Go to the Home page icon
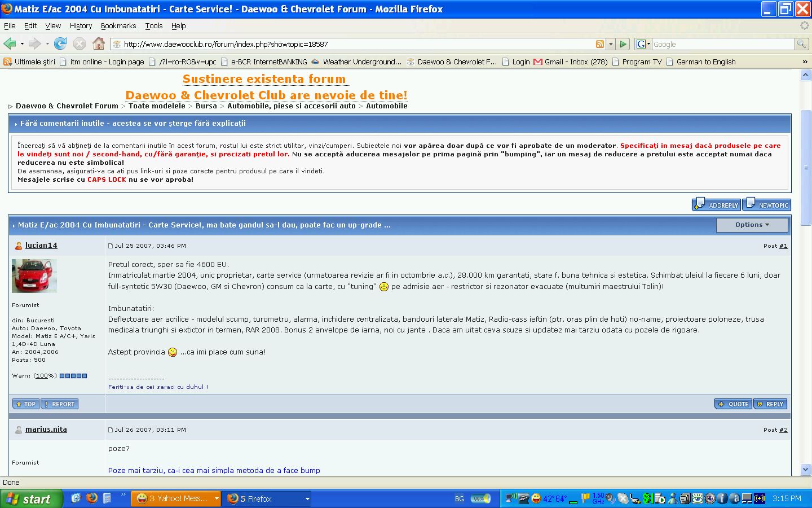Viewport: 812px width, 508px height. tap(99, 43)
